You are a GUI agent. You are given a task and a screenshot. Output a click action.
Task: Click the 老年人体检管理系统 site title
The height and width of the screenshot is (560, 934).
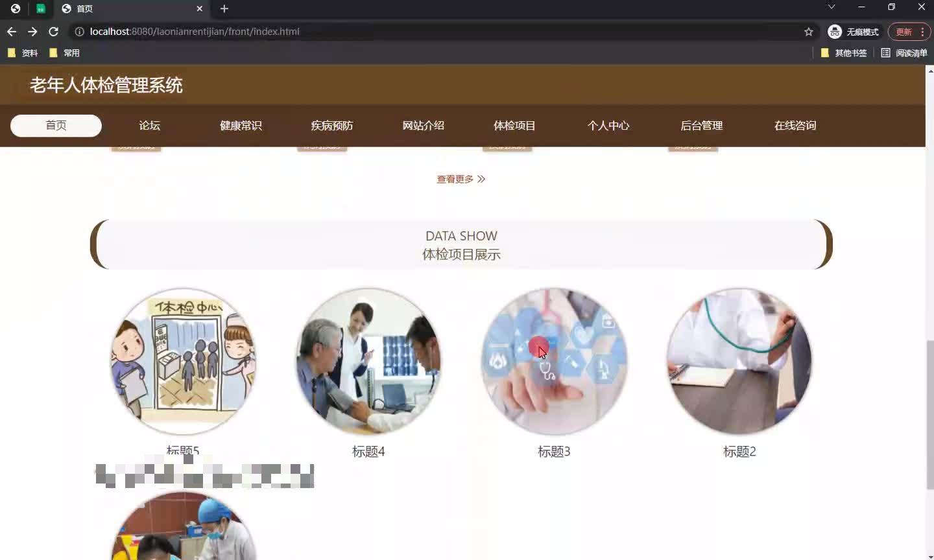coord(106,85)
